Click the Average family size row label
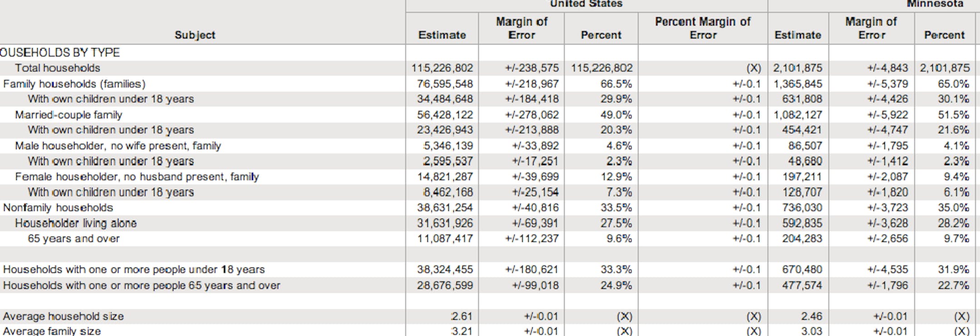The height and width of the screenshot is (336, 980). 52,331
